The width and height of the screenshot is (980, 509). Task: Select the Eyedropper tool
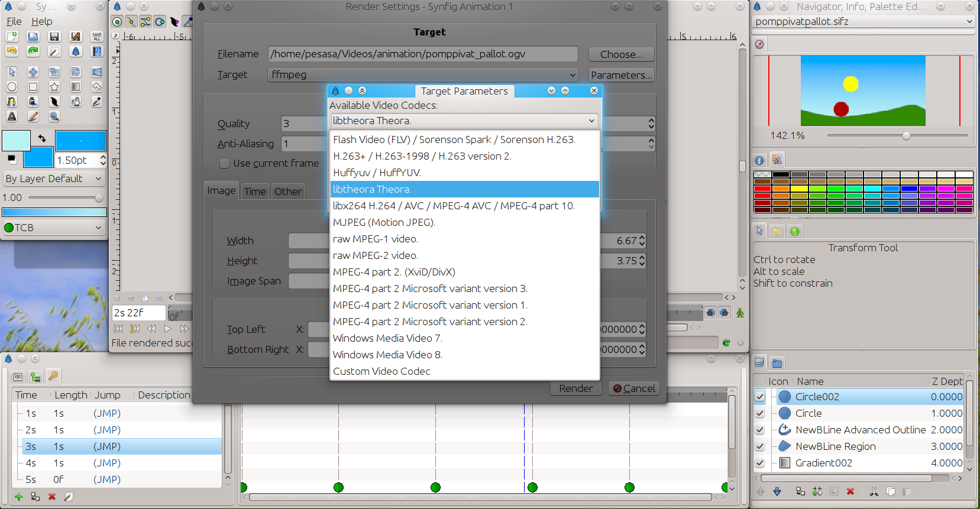(97, 102)
